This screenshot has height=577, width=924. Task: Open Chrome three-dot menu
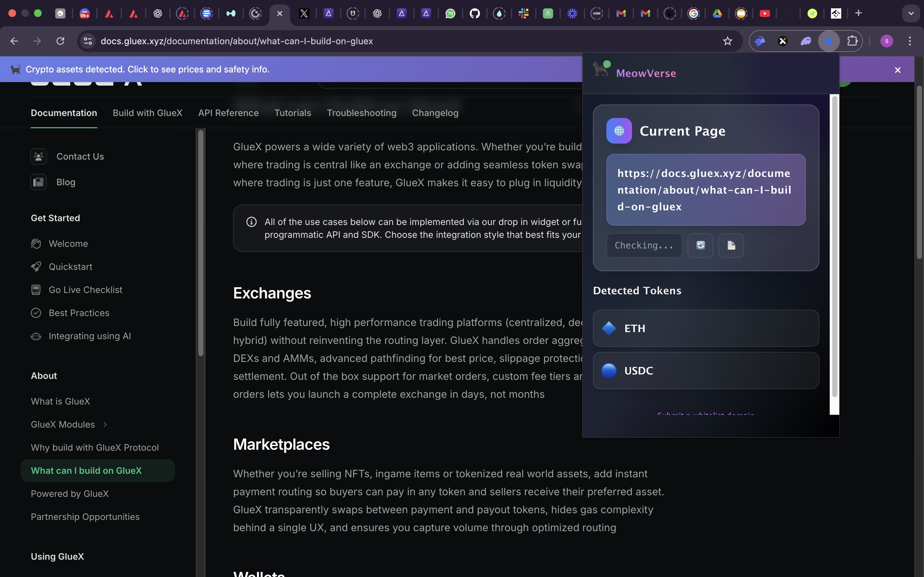910,41
